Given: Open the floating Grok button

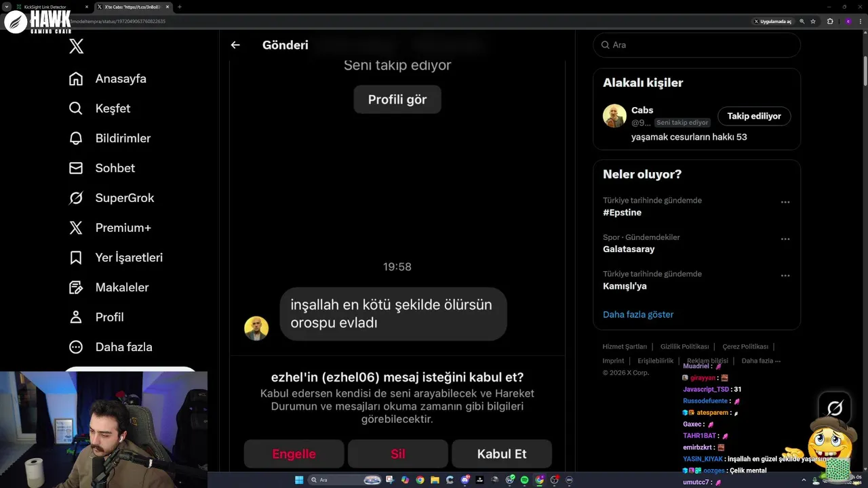Looking at the screenshot, I should [835, 408].
